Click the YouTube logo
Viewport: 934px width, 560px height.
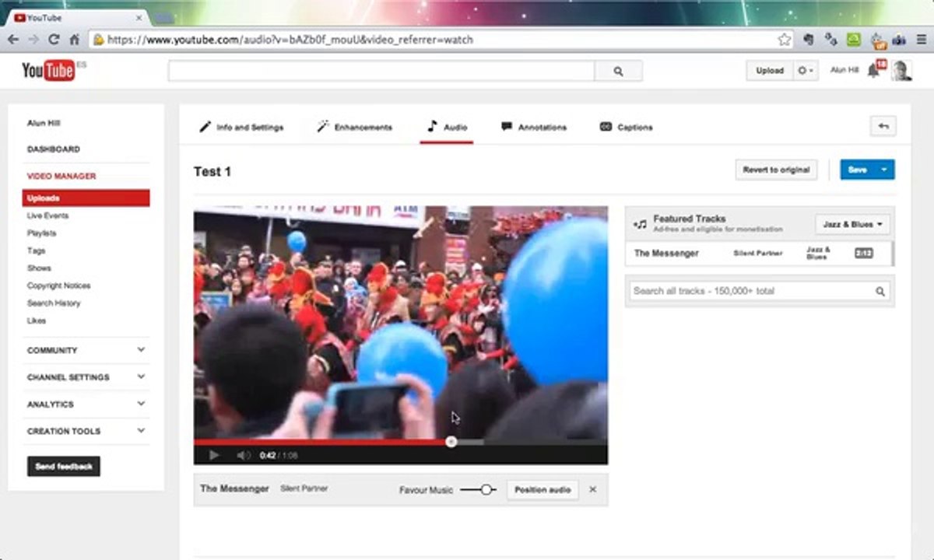coord(48,71)
